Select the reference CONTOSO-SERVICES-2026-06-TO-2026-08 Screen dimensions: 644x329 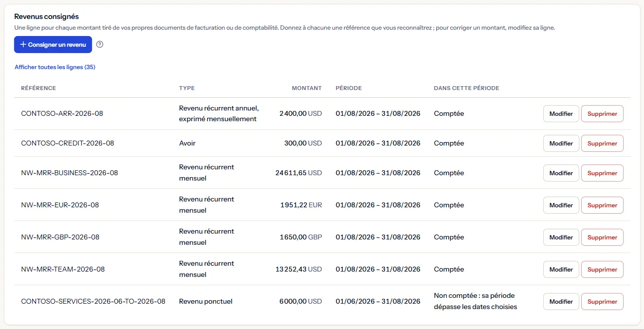click(93, 301)
